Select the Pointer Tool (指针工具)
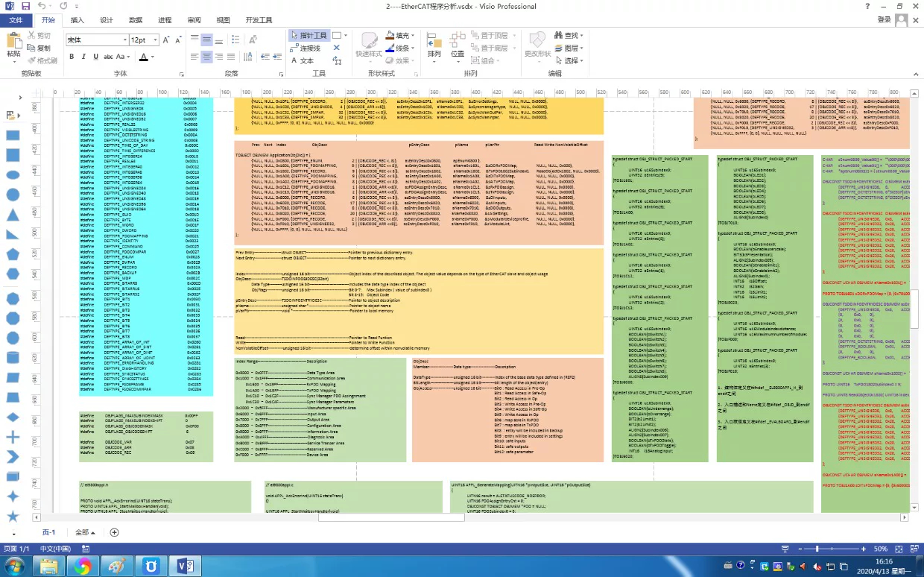Image resolution: width=924 pixels, height=577 pixels. 308,35
